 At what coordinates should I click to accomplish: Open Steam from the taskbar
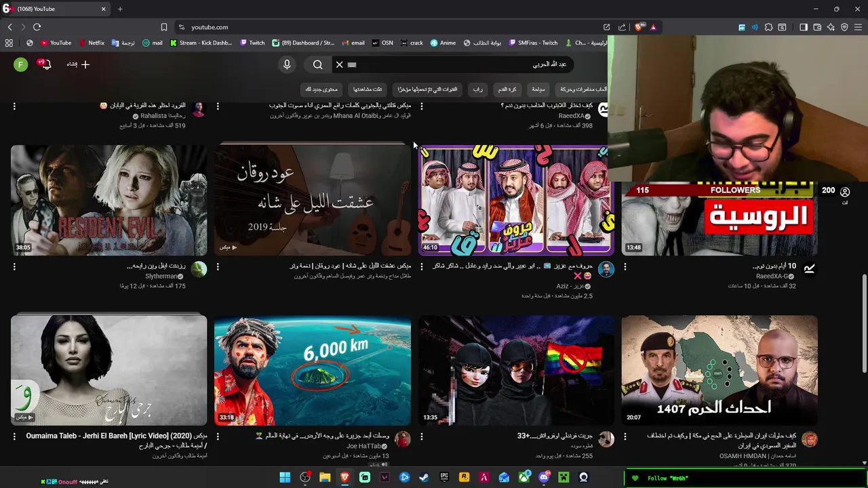[424, 478]
